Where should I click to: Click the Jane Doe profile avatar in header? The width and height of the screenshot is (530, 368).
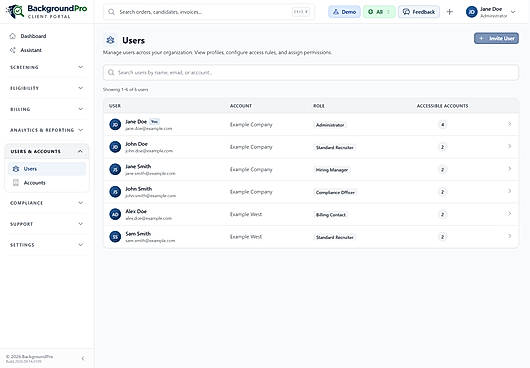pos(472,12)
